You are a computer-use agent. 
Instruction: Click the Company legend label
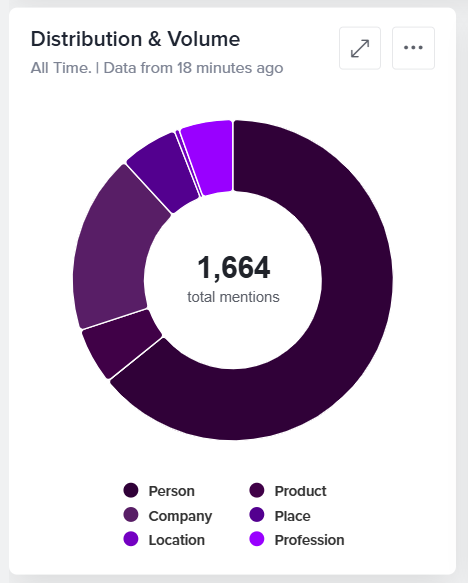click(180, 516)
